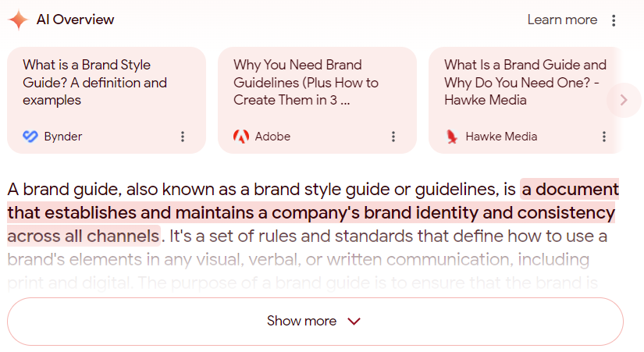The image size is (644, 352).
Task: Open the three-dot menu on the Adobe card
Action: point(393,137)
